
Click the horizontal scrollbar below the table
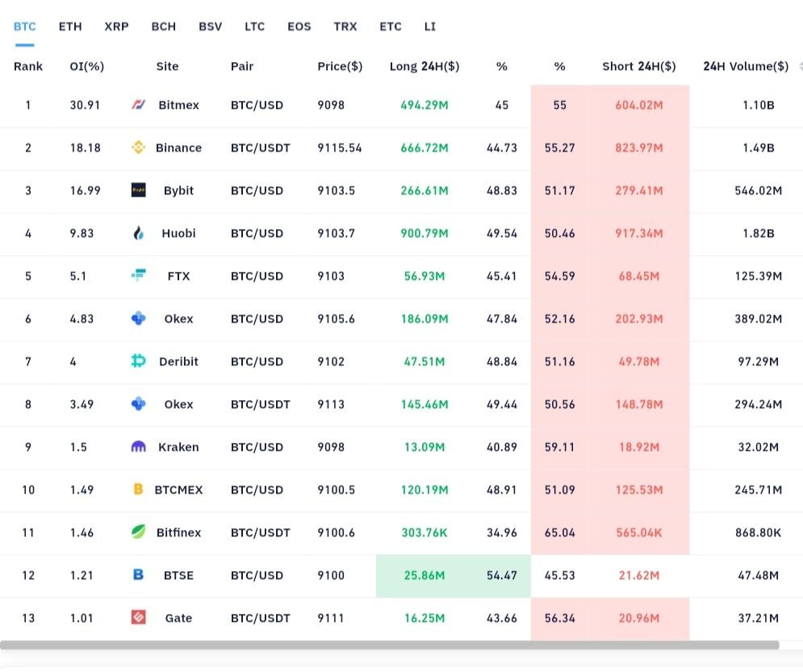389,645
